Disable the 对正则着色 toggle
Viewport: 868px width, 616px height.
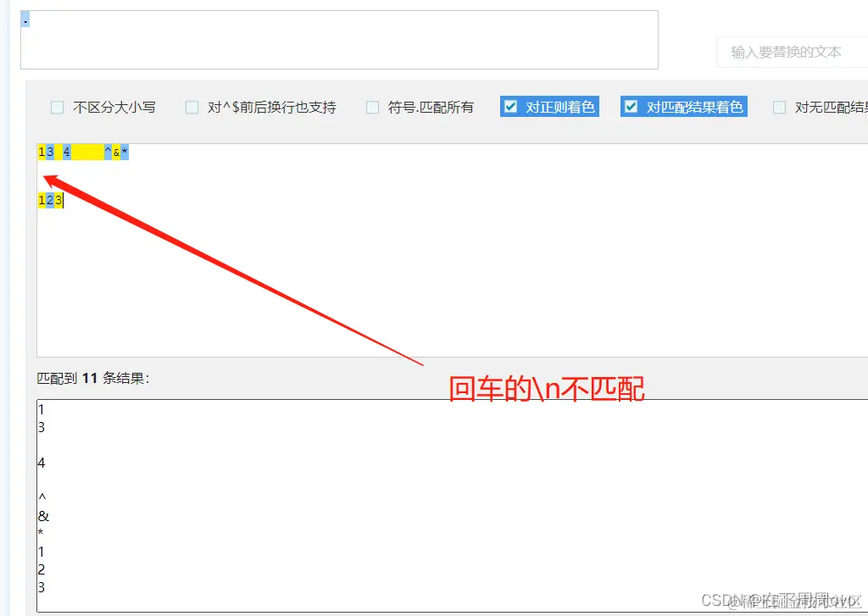510,107
